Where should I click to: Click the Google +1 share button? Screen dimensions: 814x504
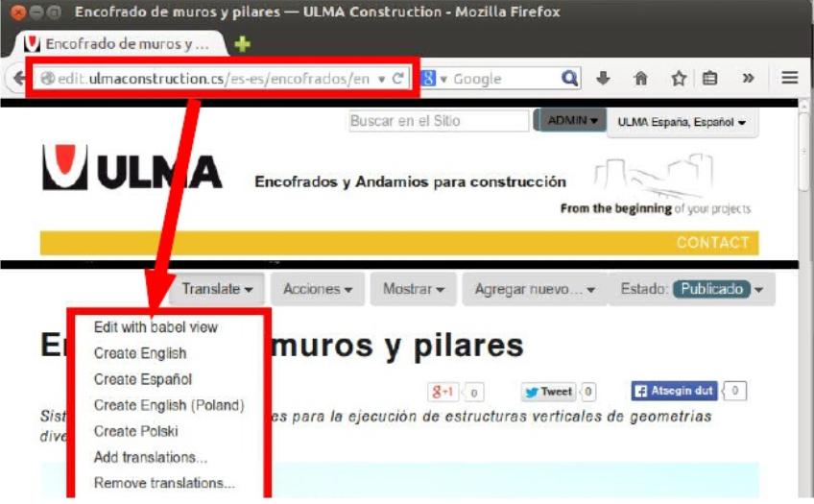[443, 392]
